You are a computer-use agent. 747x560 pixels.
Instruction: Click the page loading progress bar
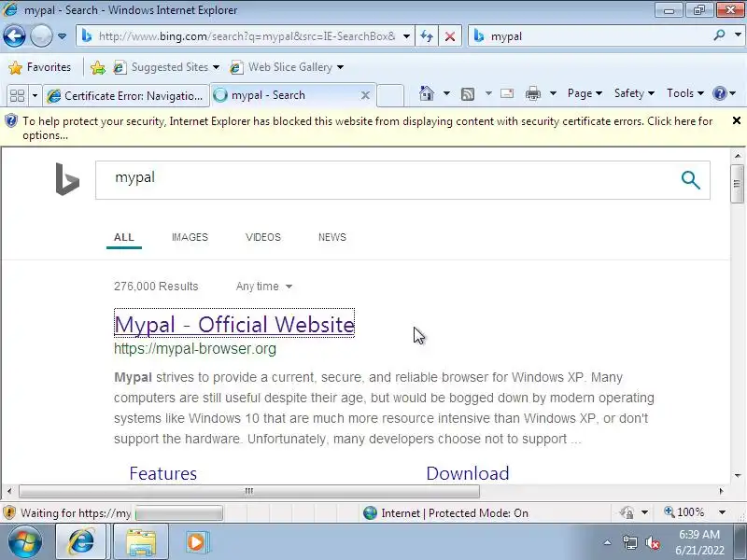coord(179,512)
